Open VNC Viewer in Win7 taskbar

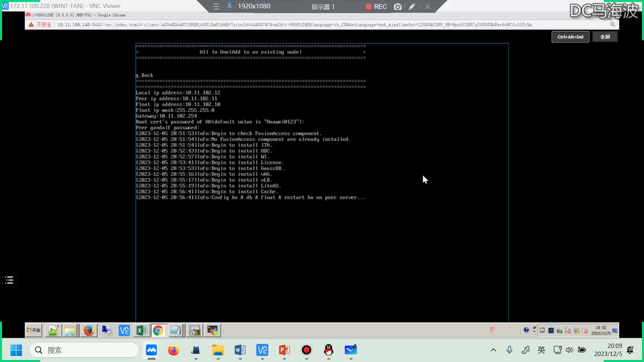pyautogui.click(x=124, y=330)
